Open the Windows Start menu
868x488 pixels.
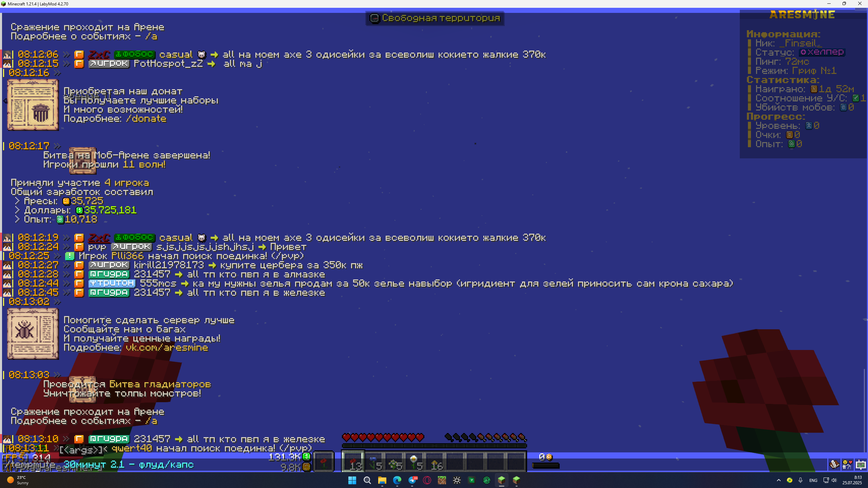352,480
